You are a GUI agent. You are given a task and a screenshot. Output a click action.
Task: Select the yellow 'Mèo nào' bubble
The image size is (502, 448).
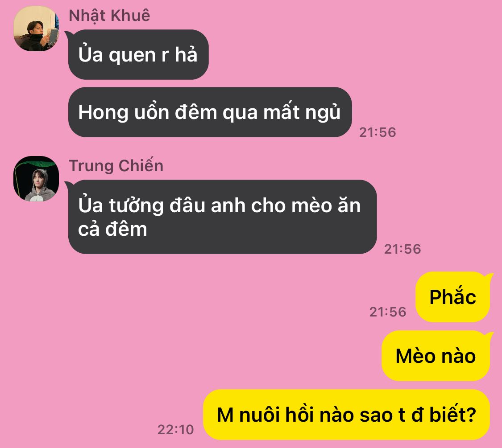click(x=436, y=356)
